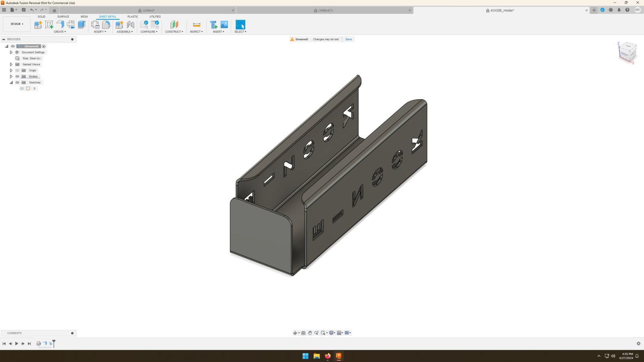Select the Extrude tool icon
Screen dimensions: 644x362
82,25
